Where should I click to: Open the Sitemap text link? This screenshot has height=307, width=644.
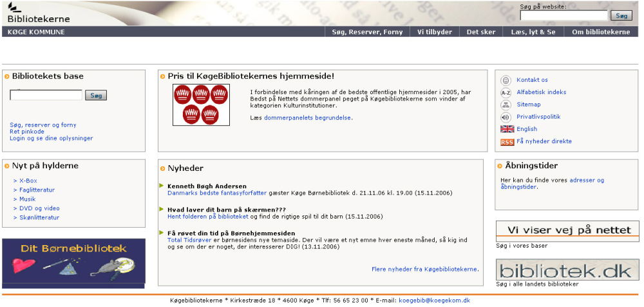[529, 104]
